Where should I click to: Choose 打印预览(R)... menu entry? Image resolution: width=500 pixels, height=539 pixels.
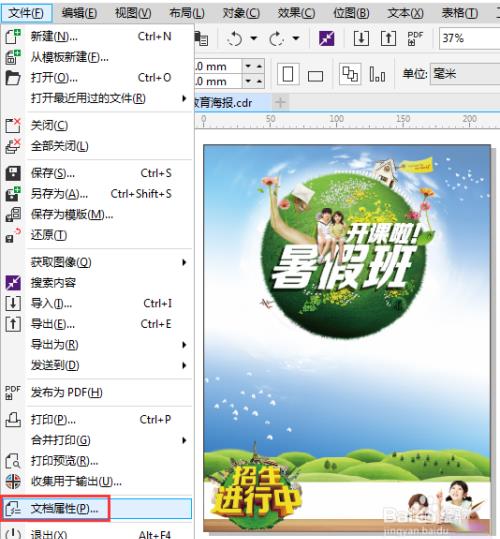pos(97,461)
